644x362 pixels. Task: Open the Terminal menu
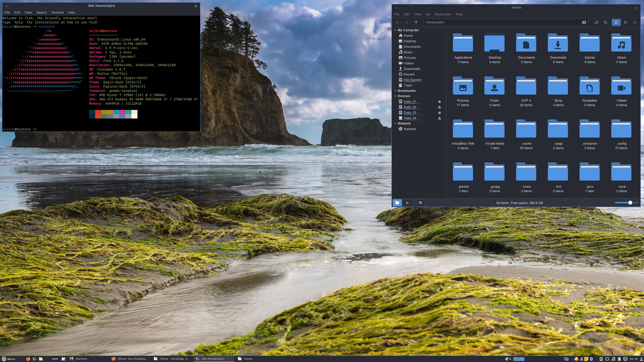pyautogui.click(x=57, y=13)
